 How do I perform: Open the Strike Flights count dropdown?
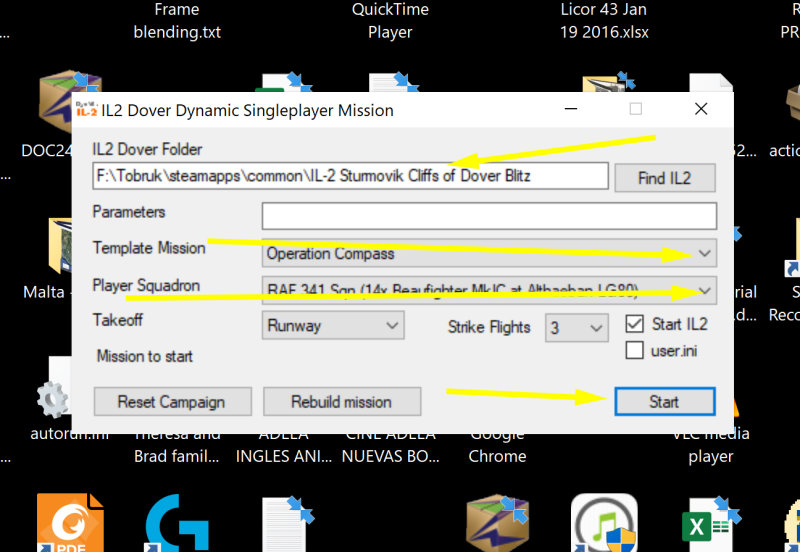(x=577, y=328)
